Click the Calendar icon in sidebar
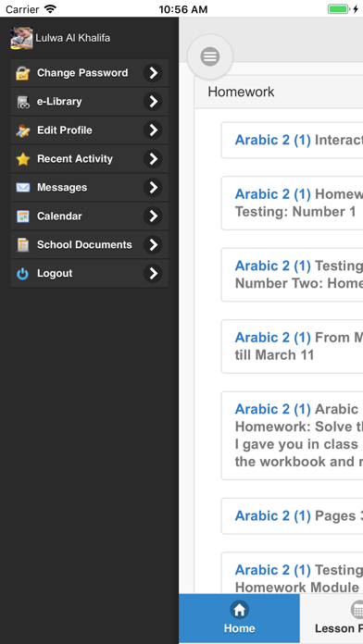Viewport: 363px width, 644px height. (22, 217)
